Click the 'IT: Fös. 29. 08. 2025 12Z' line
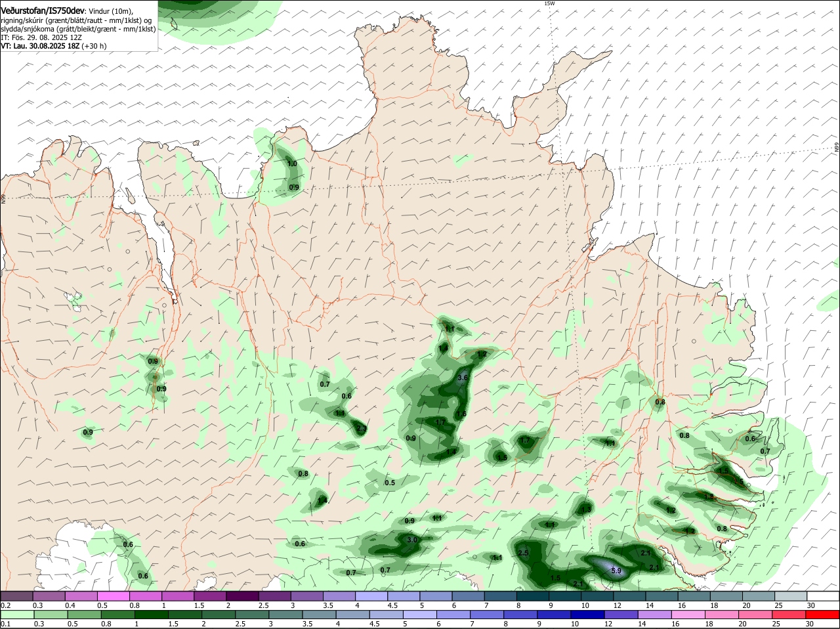The height and width of the screenshot is (629, 840). pos(41,37)
